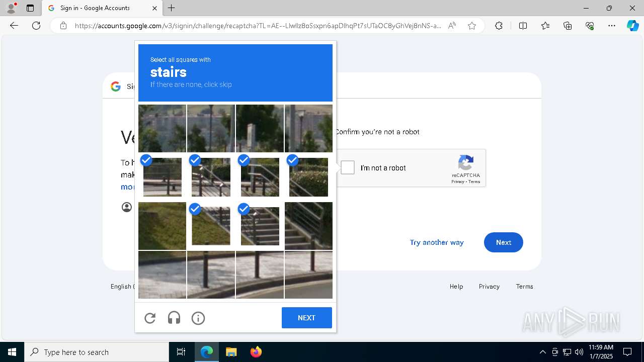Deselect the second checked tile in the second row
Image resolution: width=644 pixels, height=362 pixels.
pyautogui.click(x=211, y=177)
